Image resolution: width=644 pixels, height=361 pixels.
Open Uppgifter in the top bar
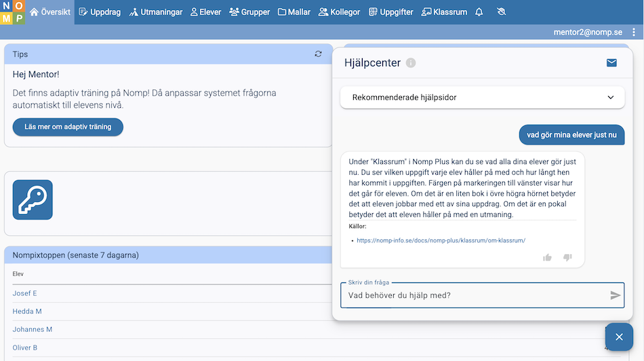[x=391, y=12]
